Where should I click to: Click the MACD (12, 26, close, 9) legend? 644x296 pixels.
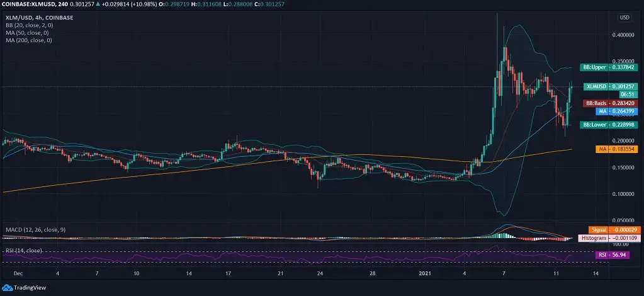tap(33, 230)
